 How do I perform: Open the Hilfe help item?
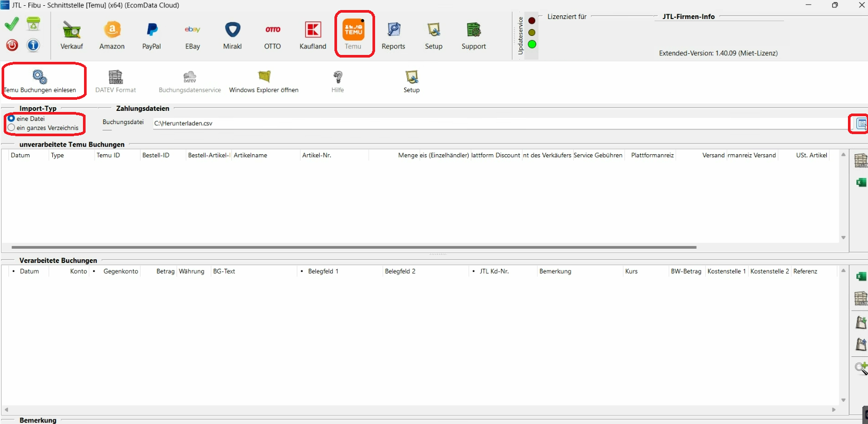(x=338, y=82)
